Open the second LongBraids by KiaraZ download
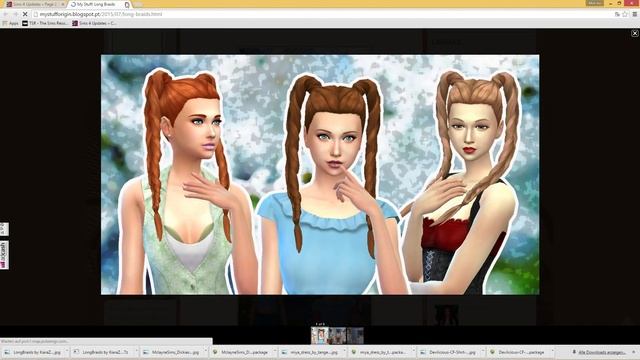This screenshot has height=360, width=640. (102, 352)
